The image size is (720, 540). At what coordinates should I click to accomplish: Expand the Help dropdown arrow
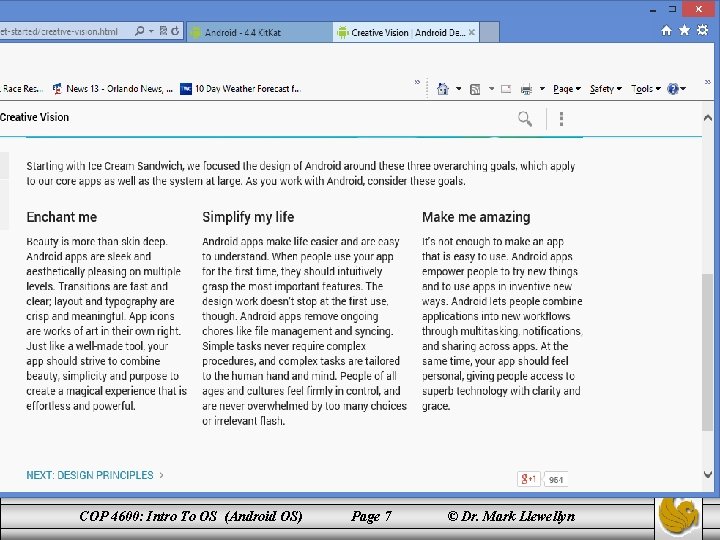click(x=683, y=89)
